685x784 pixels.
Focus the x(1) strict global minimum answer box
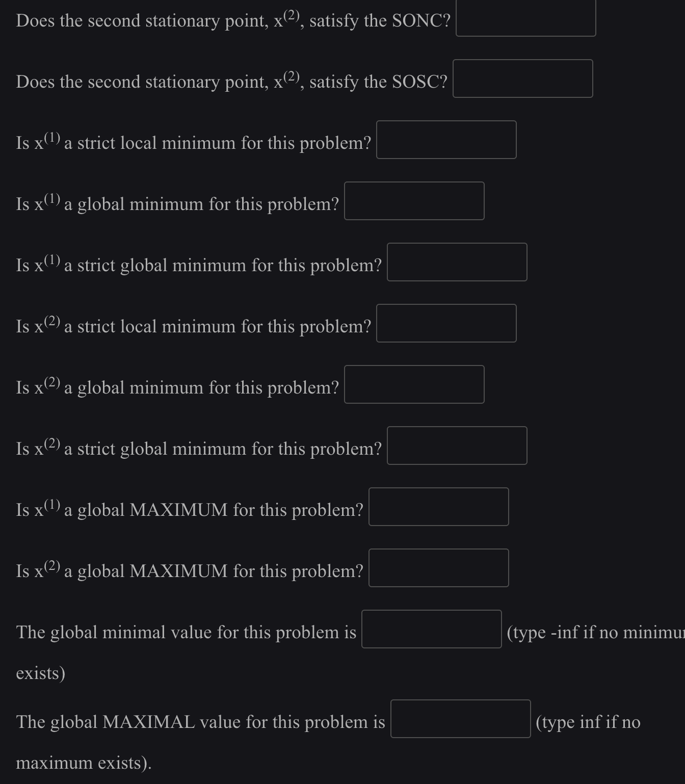456,262
